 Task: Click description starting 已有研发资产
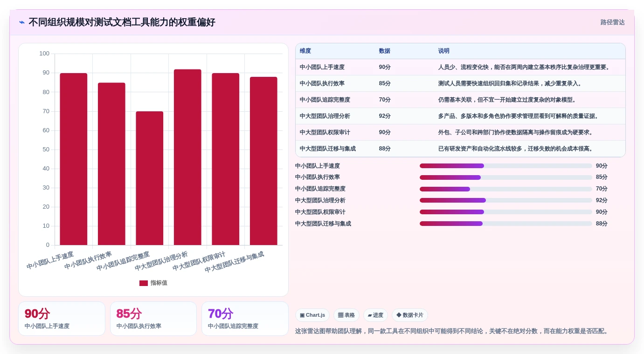pyautogui.click(x=516, y=149)
